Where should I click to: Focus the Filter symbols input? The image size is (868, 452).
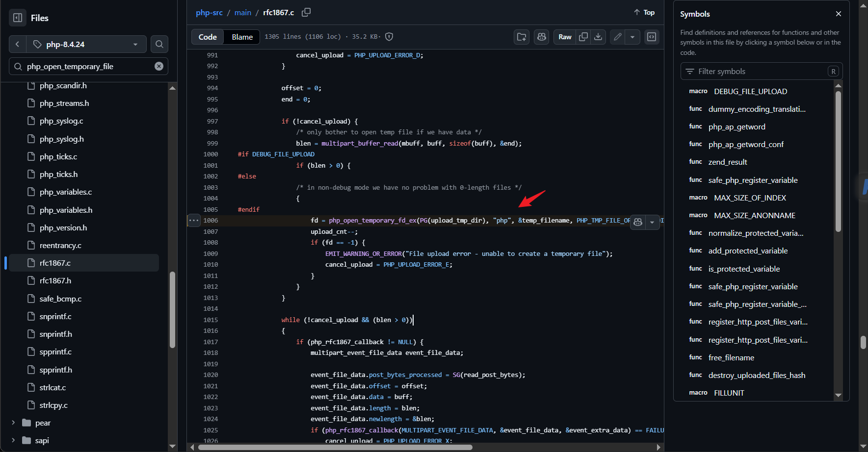tap(762, 71)
